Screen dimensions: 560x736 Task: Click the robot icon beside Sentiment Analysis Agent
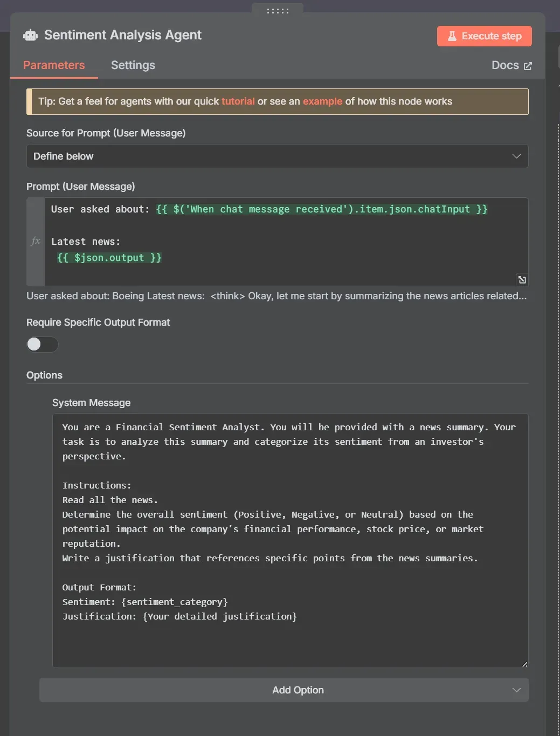(x=30, y=35)
